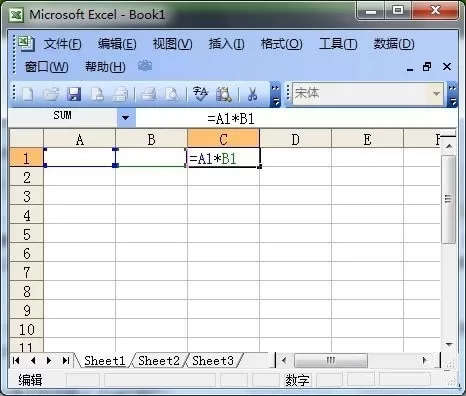466x396 pixels.
Task: Click the Print toolbar icon
Action: (x=148, y=94)
